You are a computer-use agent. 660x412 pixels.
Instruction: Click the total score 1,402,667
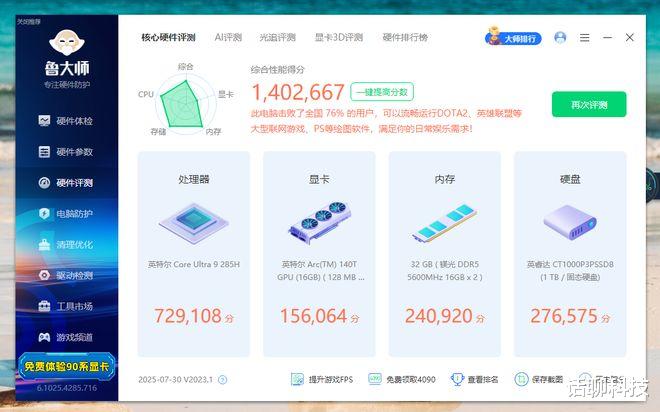[x=298, y=92]
